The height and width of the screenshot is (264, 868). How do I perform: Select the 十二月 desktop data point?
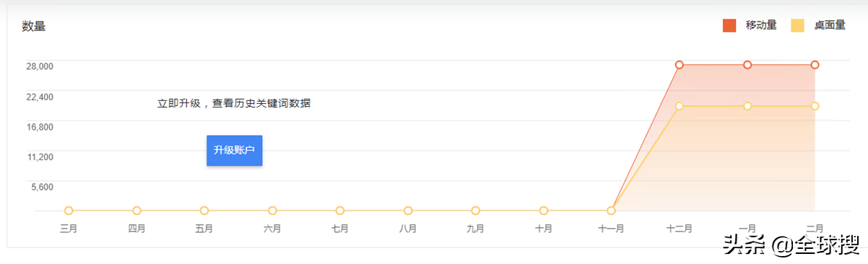click(x=680, y=106)
